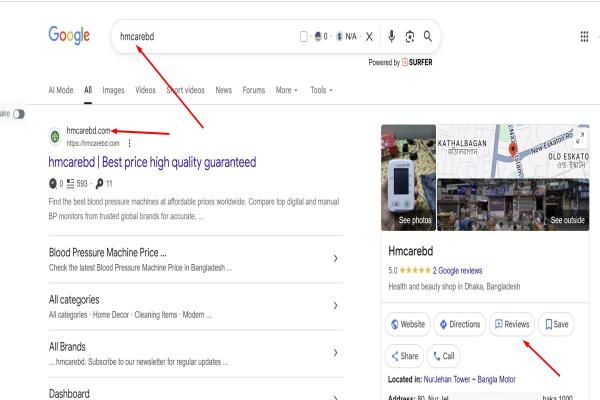600x400 pixels.
Task: Open See photos thumbnail
Action: (x=408, y=178)
